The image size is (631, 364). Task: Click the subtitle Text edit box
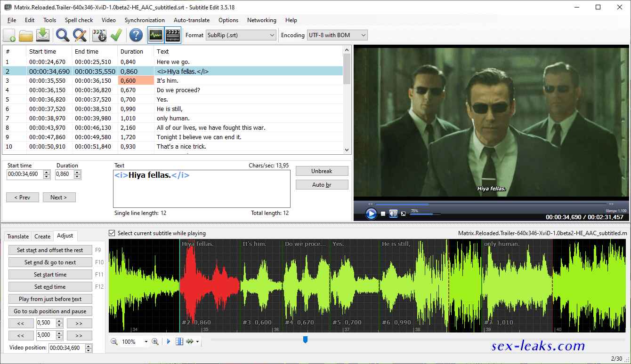click(x=202, y=189)
